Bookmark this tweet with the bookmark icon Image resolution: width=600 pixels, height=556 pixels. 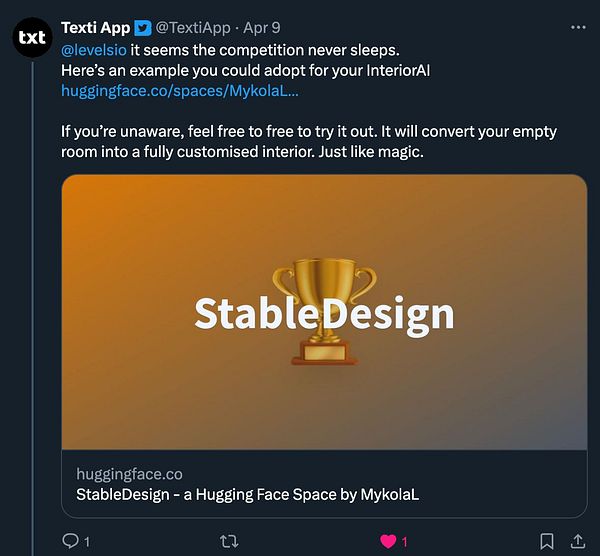(546, 541)
